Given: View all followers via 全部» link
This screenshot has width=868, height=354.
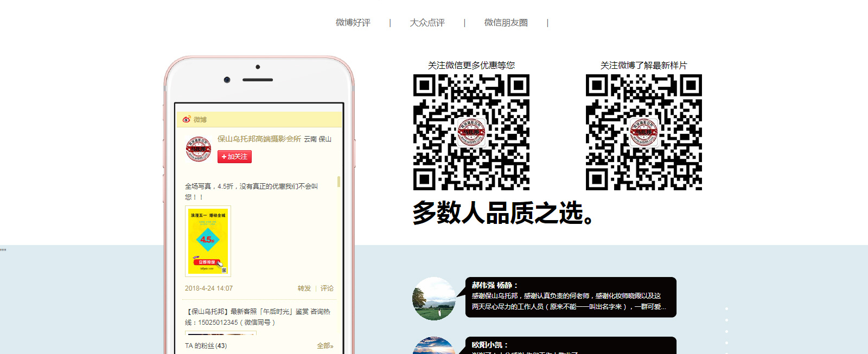Looking at the screenshot, I should (325, 346).
